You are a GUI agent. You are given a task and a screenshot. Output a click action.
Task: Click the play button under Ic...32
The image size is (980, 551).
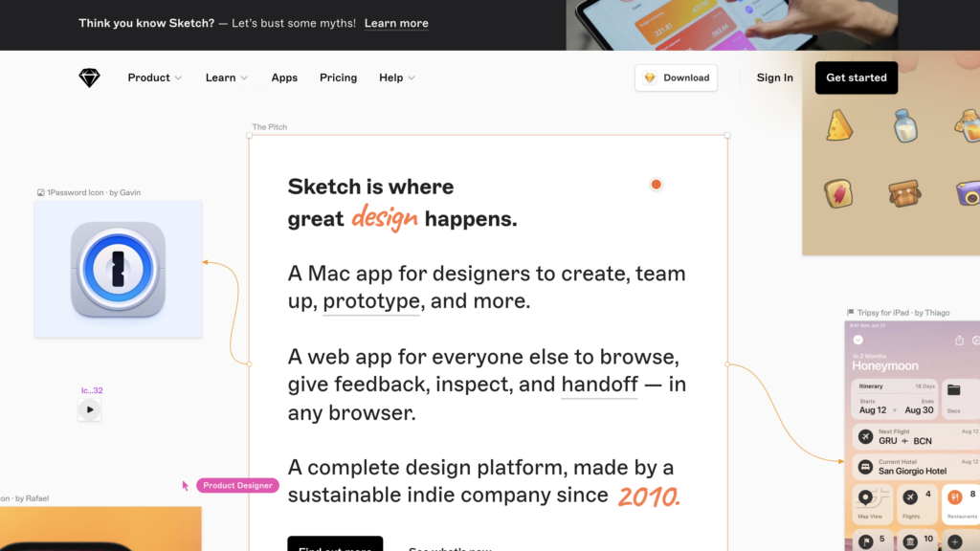(89, 409)
